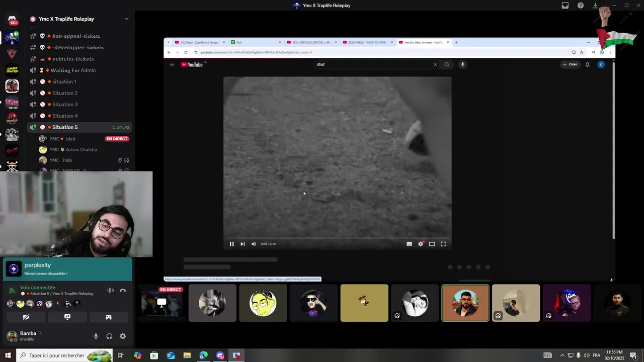Image resolution: width=644 pixels, height=362 pixels.
Task: Open YouTube account avatar C
Action: coord(601,64)
